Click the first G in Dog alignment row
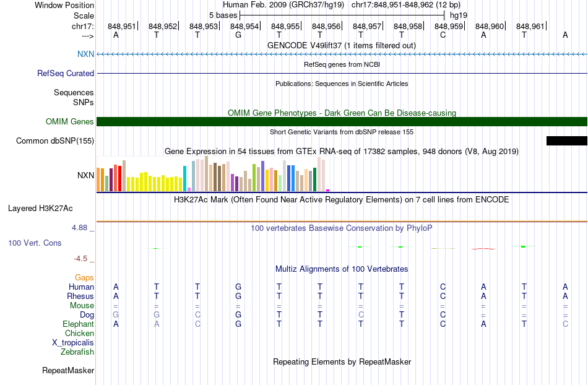Screen dimensions: 588x385 click(x=116, y=315)
